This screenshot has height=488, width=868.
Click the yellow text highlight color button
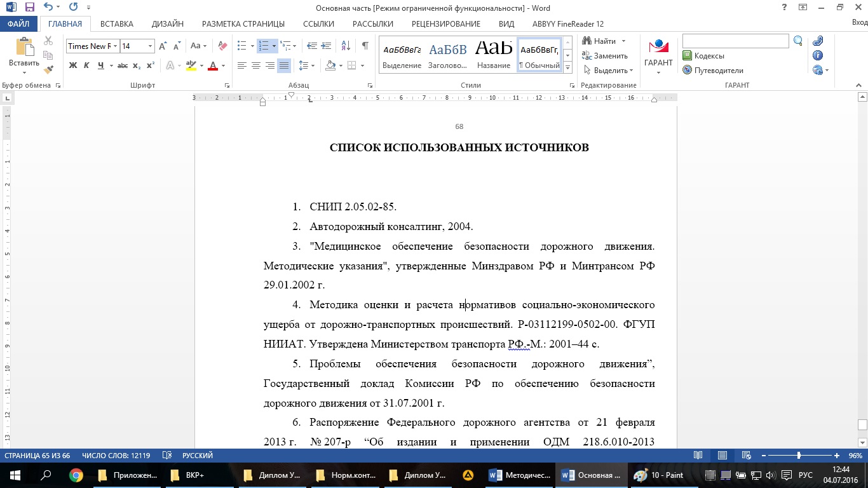point(191,65)
